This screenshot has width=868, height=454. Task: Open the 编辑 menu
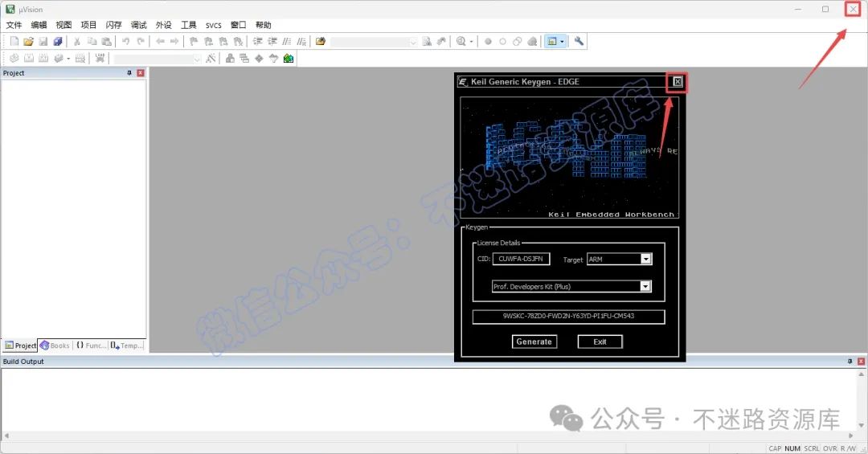(x=39, y=25)
